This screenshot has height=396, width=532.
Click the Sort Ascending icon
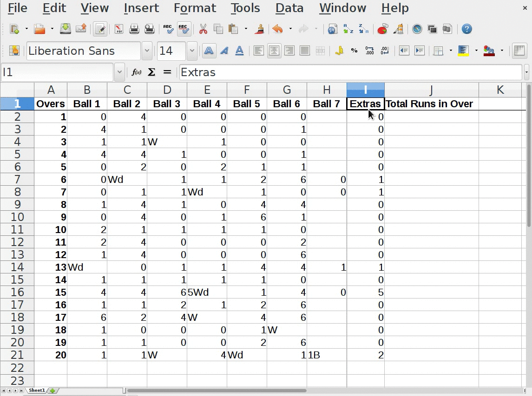coord(348,29)
